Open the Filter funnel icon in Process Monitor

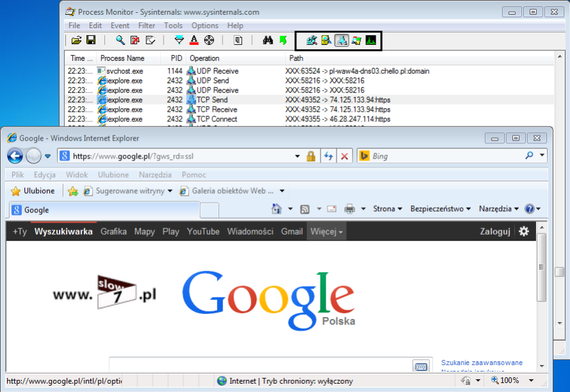tap(179, 40)
